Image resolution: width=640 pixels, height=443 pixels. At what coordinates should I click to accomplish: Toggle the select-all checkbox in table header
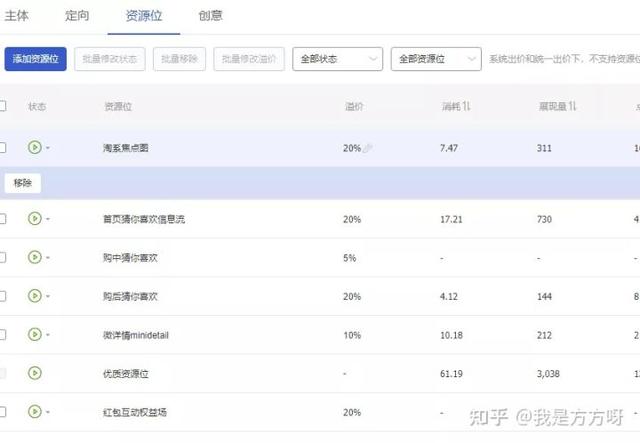click(x=2, y=106)
